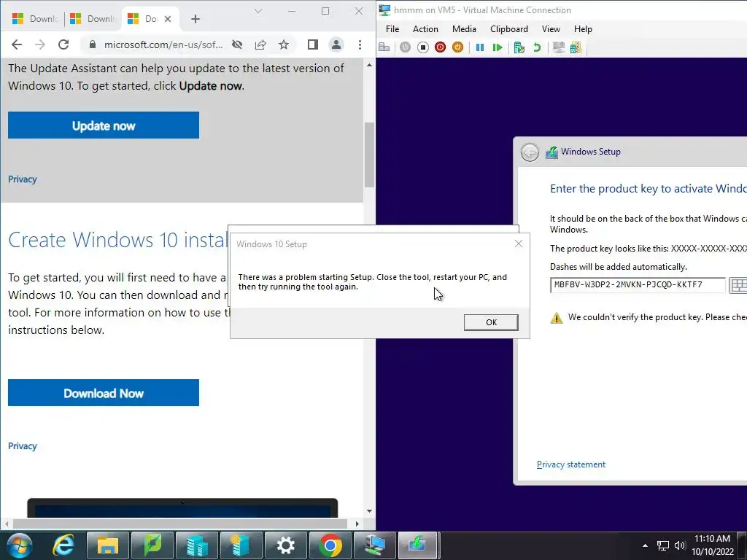Click the share page icon in address bar

(260, 44)
